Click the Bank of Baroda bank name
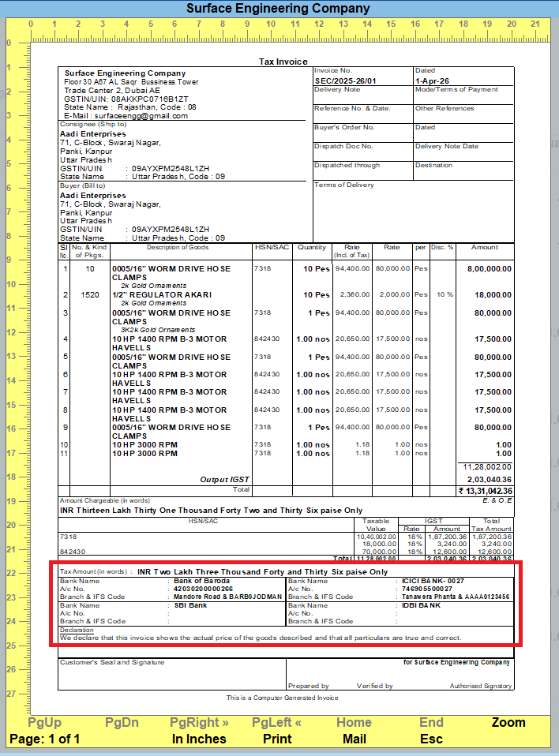Screen dimensions: 559x756 201,581
